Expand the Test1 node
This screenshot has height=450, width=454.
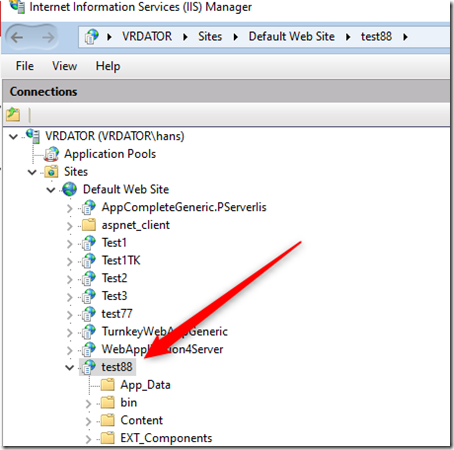[x=69, y=244]
